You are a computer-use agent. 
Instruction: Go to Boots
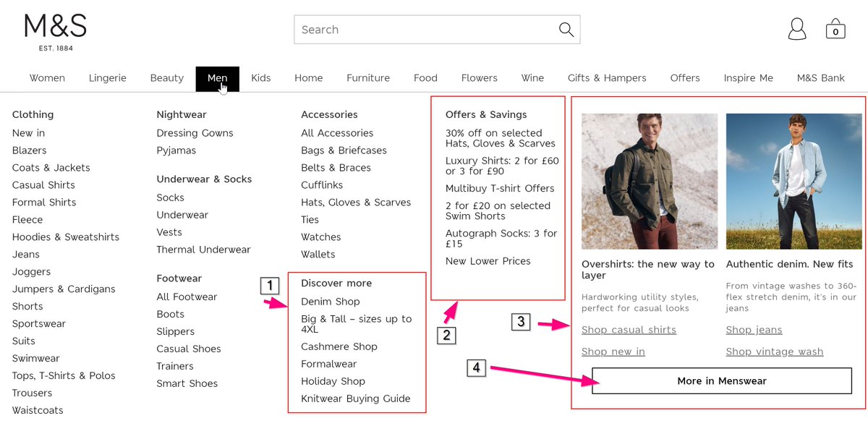click(171, 314)
